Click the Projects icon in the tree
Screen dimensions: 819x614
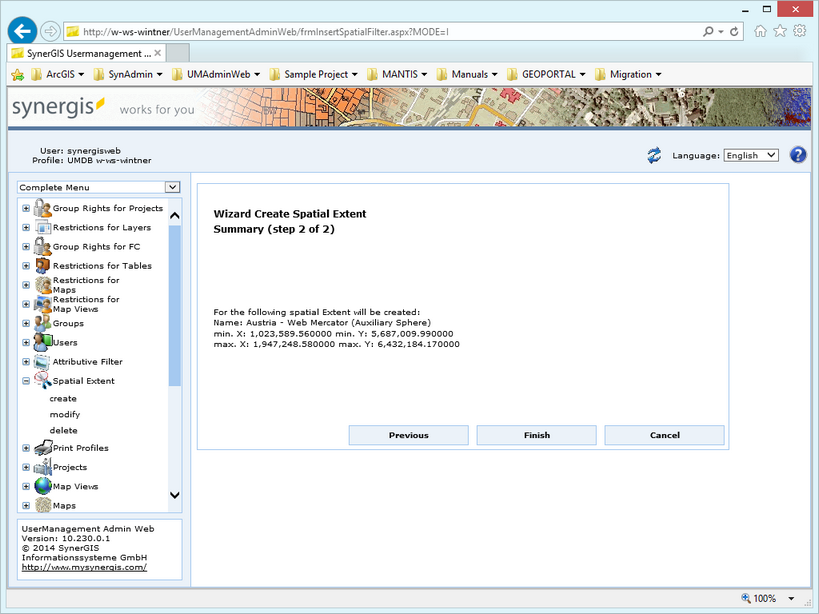[x=41, y=466]
